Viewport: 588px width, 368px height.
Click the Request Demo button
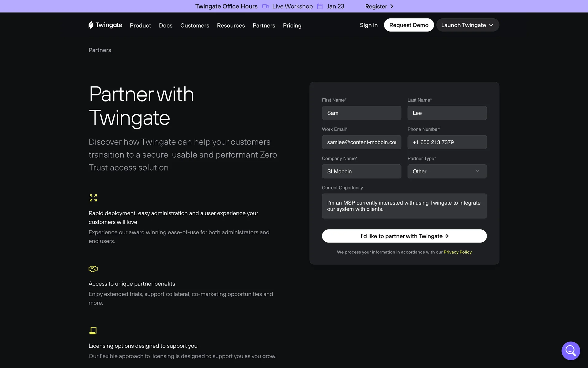[409, 25]
